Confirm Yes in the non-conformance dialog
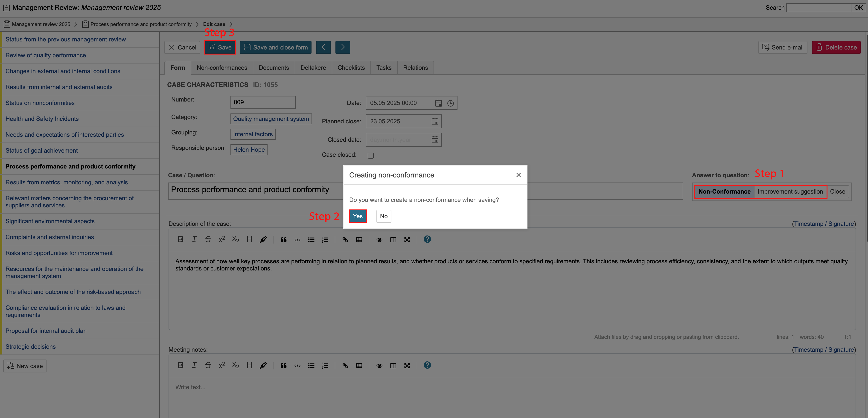Screen dimensions: 868x418 tap(358, 216)
